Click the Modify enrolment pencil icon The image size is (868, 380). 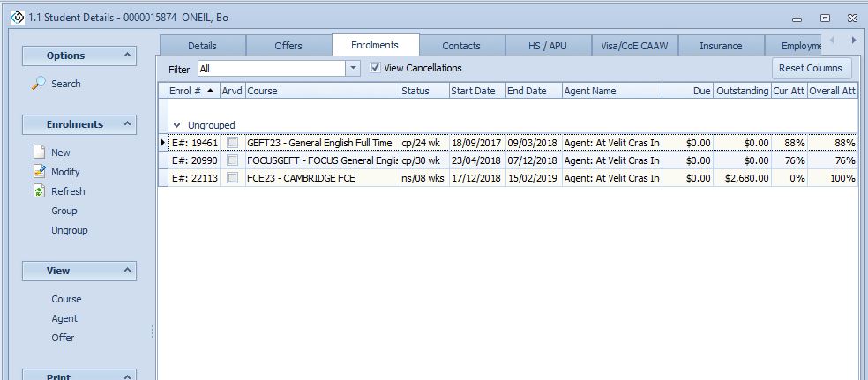tap(39, 172)
